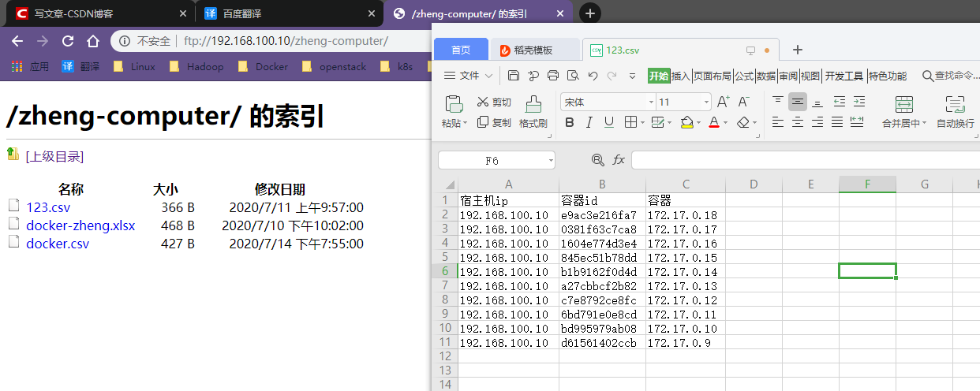980x391 pixels.
Task: Select cell B2 containing e9ac3e216fa7
Action: (602, 215)
